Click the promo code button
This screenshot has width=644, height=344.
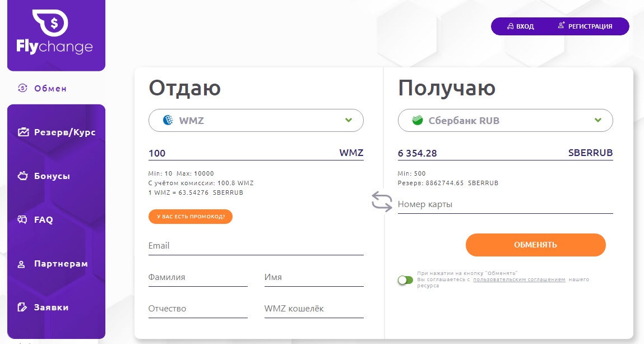[x=191, y=217]
